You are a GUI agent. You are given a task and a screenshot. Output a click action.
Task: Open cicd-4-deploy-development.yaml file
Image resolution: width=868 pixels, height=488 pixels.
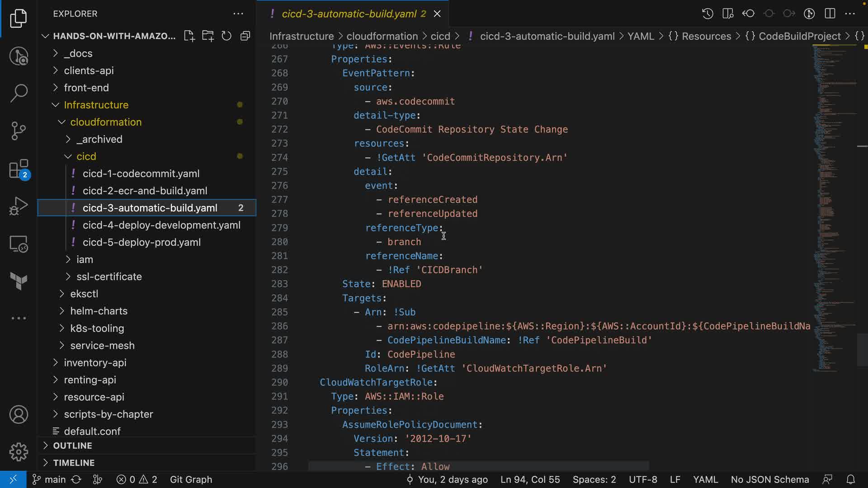161,225
